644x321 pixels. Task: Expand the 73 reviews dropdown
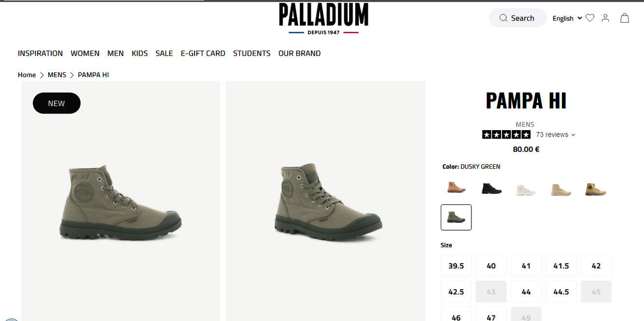[x=555, y=135]
